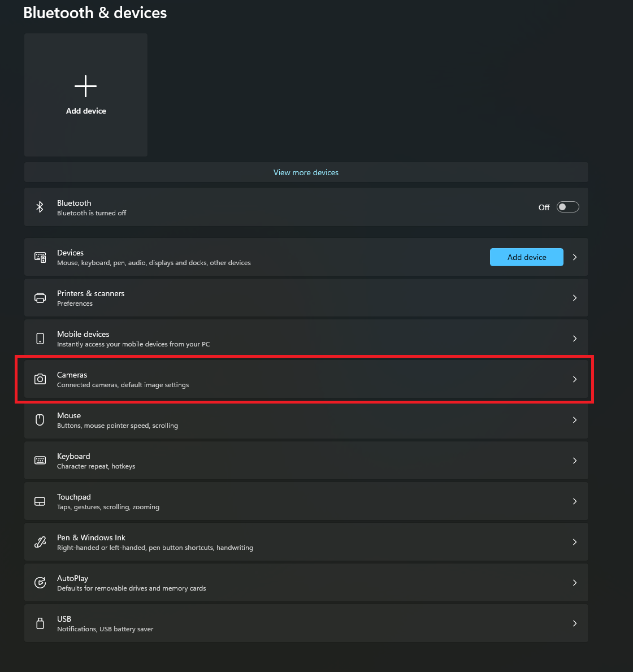Click the AutoPlay icon

(x=40, y=583)
